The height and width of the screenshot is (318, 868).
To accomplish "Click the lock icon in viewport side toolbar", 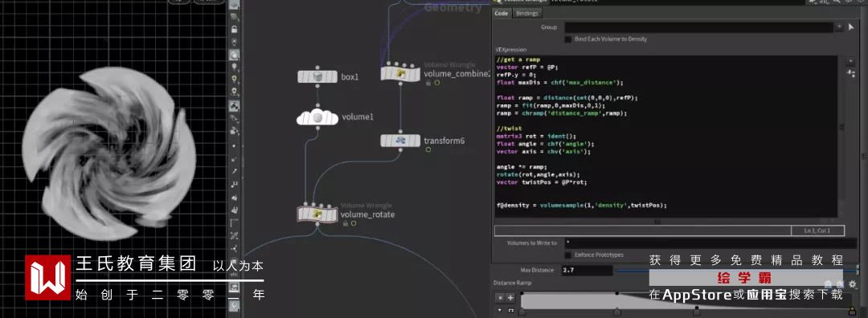I will [x=234, y=30].
